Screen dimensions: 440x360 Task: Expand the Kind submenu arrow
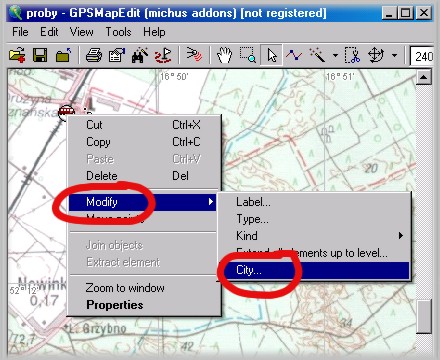(x=401, y=236)
